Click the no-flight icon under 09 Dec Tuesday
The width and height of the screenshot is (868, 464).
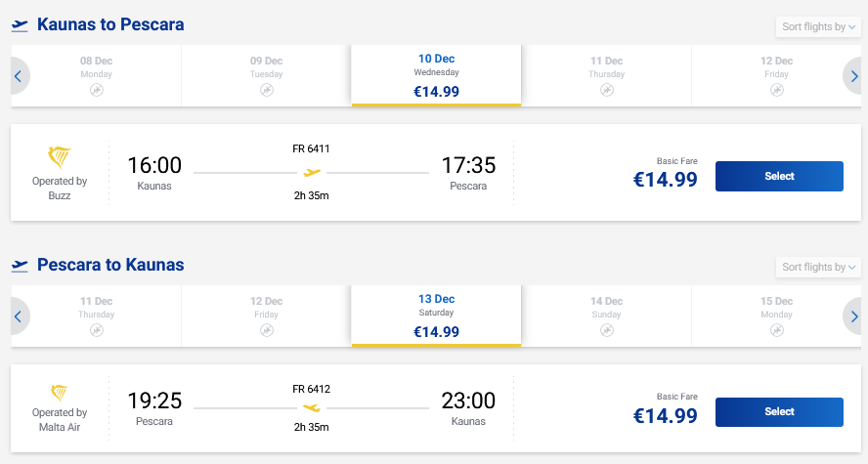coord(267,90)
